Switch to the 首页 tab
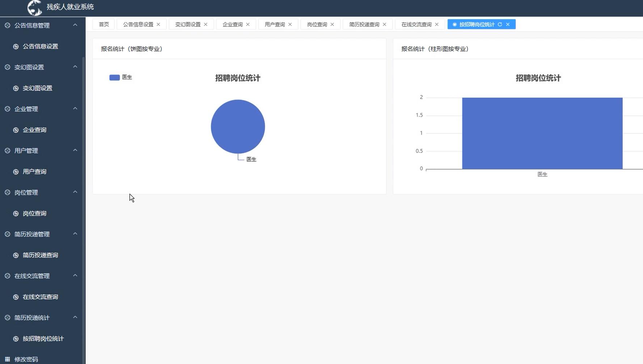This screenshot has height=364, width=643. [103, 24]
